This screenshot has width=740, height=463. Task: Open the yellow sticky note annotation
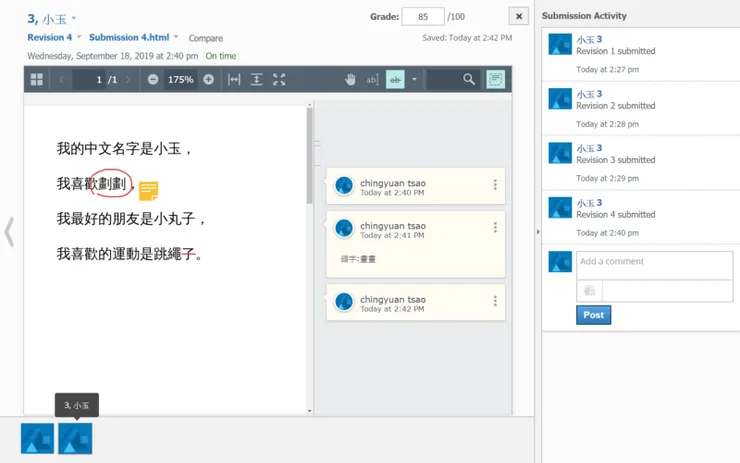click(149, 191)
